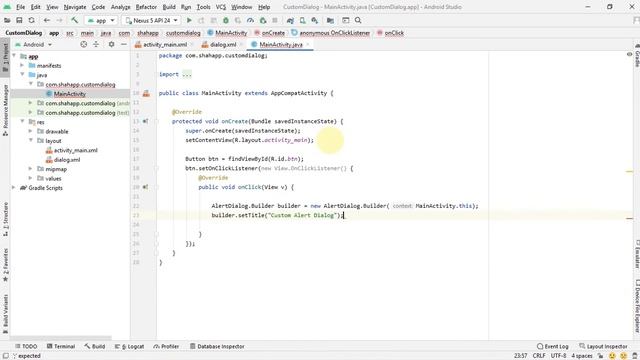Open the Analyze menu
Image resolution: width=640 pixels, height=360 pixels.
point(120,7)
